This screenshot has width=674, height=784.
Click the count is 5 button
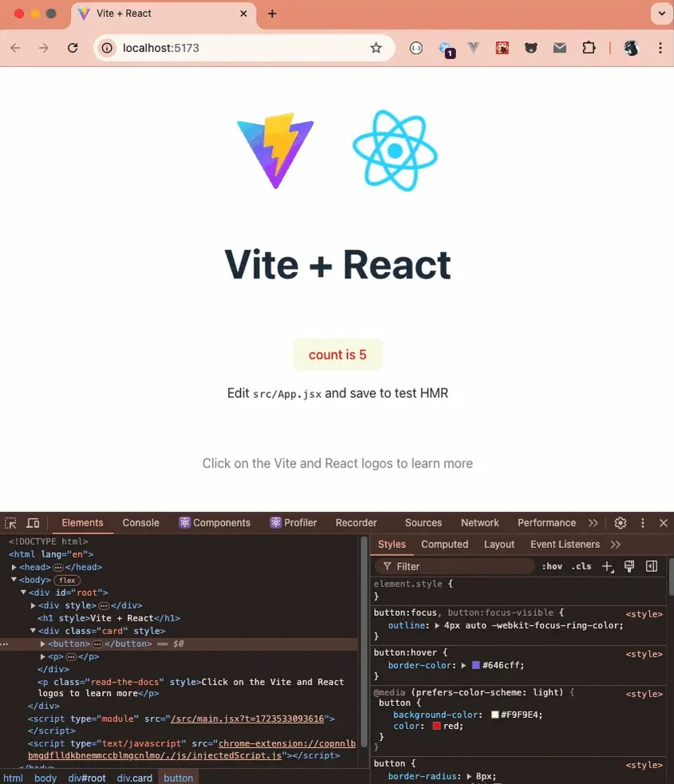click(x=337, y=354)
